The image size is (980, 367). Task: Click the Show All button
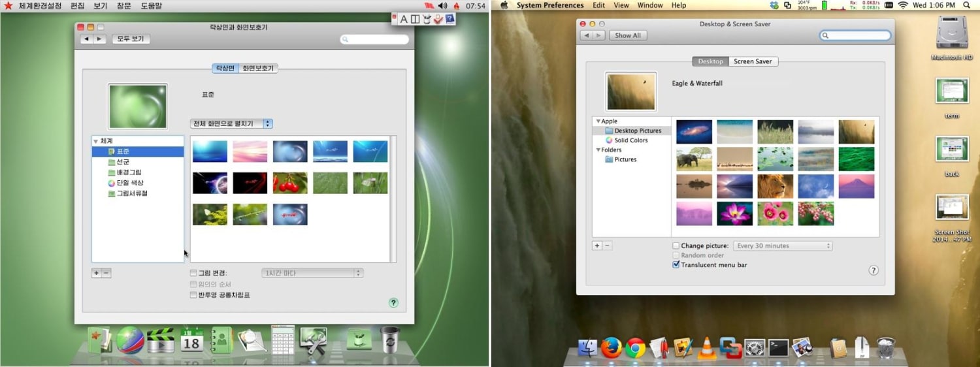click(628, 35)
